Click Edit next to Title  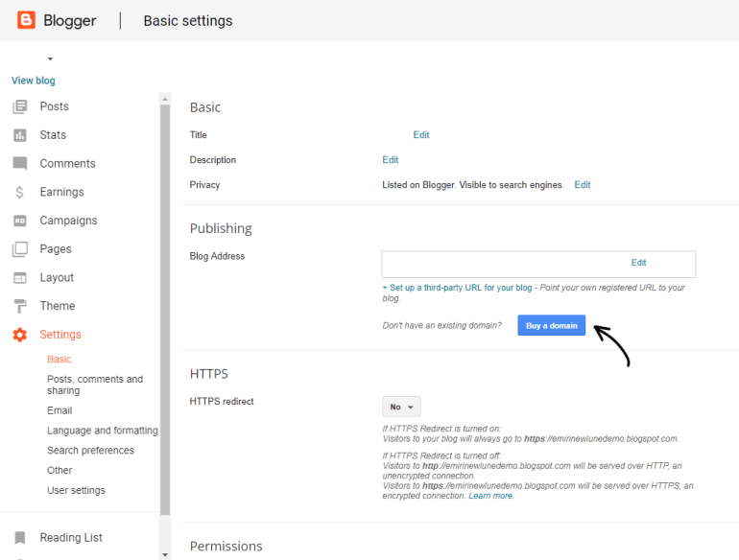click(x=421, y=135)
